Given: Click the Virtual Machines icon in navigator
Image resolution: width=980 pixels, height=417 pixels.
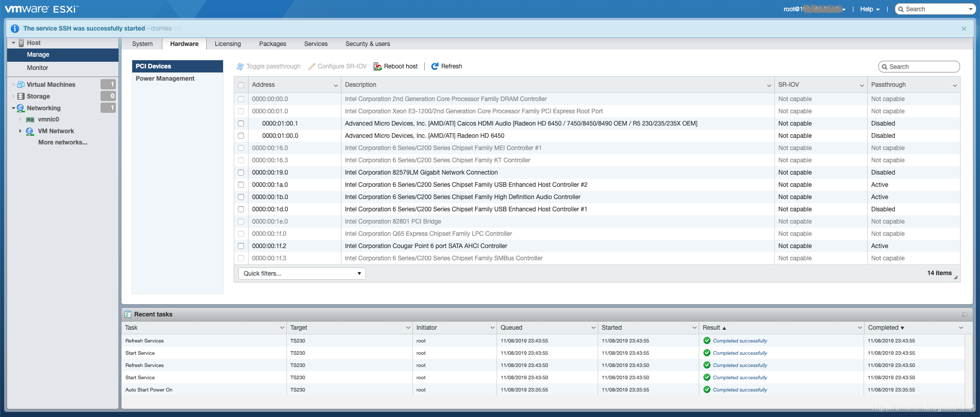Looking at the screenshot, I should pos(21,85).
